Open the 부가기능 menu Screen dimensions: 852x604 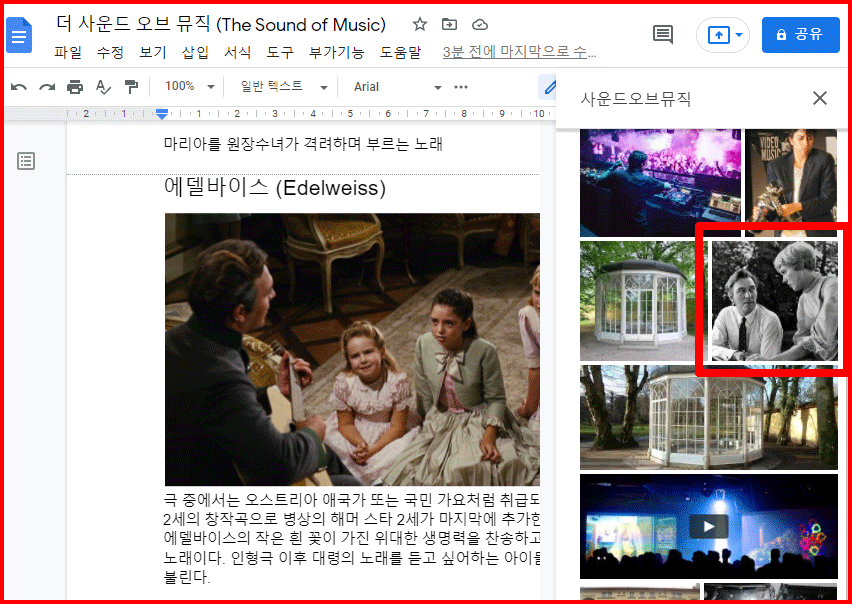coord(336,52)
